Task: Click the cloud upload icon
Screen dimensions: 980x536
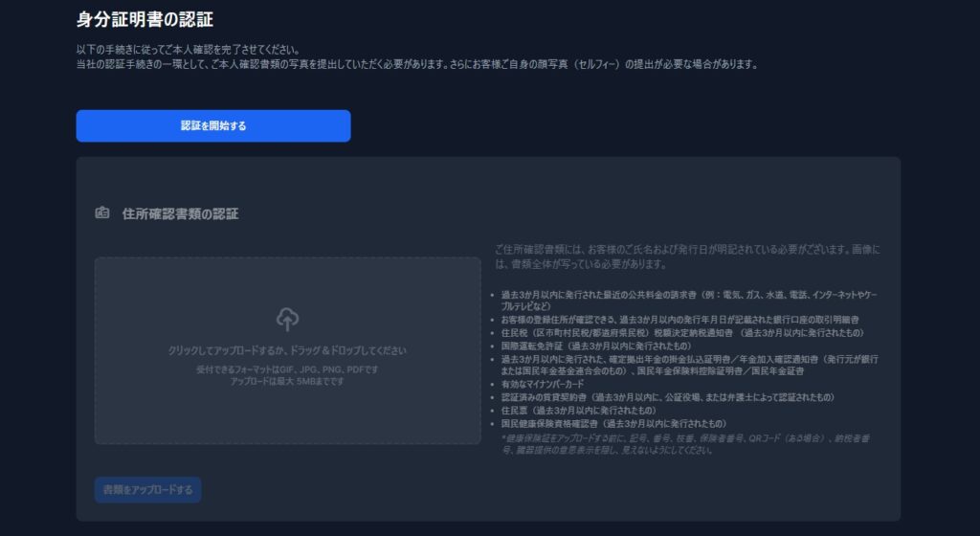Action: pyautogui.click(x=287, y=319)
